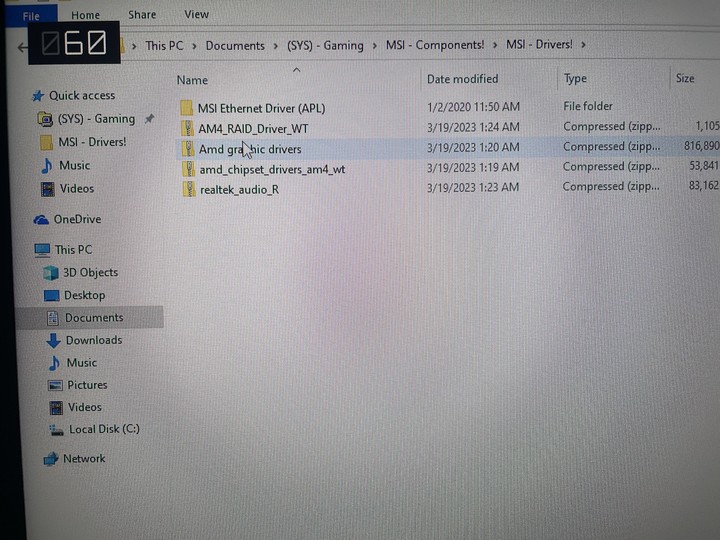Click the OneDrive cloud icon
Image resolution: width=720 pixels, height=540 pixels.
click(41, 220)
